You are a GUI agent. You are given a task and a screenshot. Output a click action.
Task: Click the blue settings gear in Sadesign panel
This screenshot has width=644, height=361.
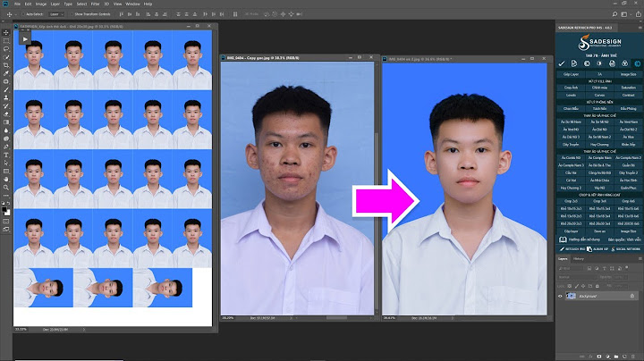(x=638, y=63)
